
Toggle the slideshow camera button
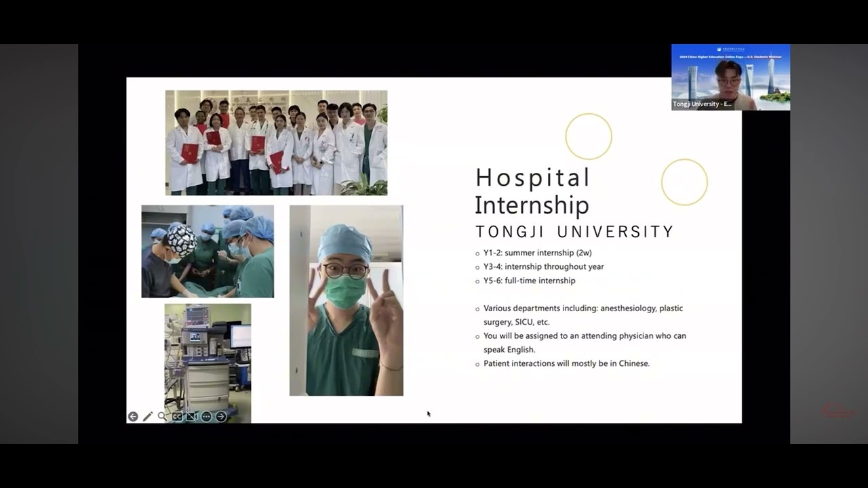click(x=191, y=417)
